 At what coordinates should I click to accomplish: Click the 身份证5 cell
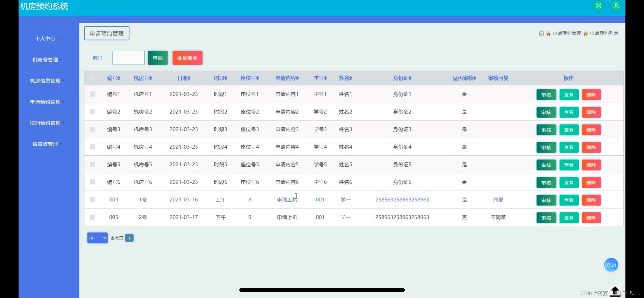402,165
